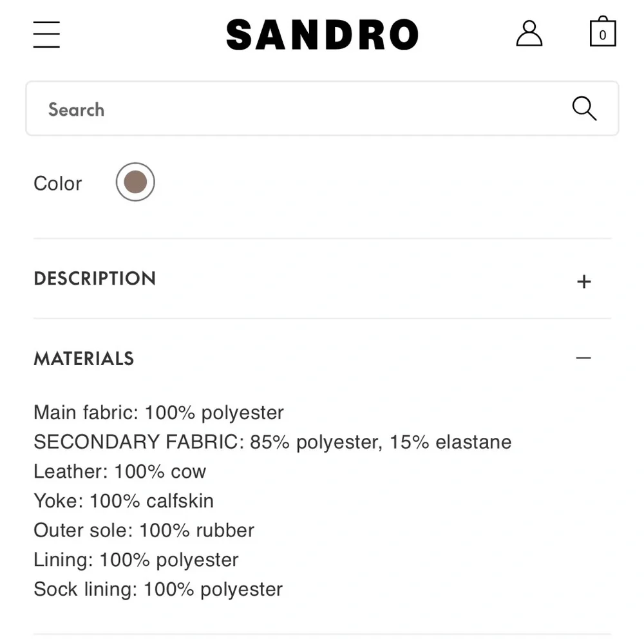The image size is (644, 644).
Task: Click the Yoke calfskin text line
Action: tap(123, 501)
